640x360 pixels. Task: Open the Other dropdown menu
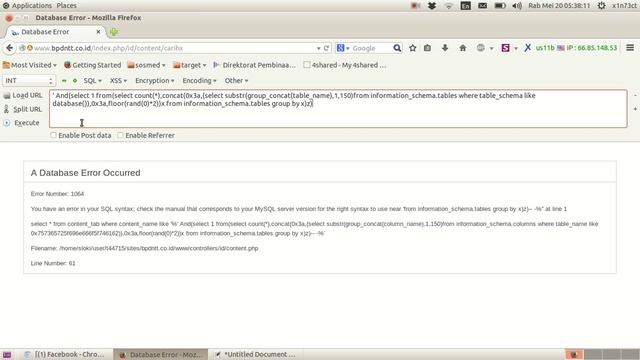pyautogui.click(x=236, y=81)
